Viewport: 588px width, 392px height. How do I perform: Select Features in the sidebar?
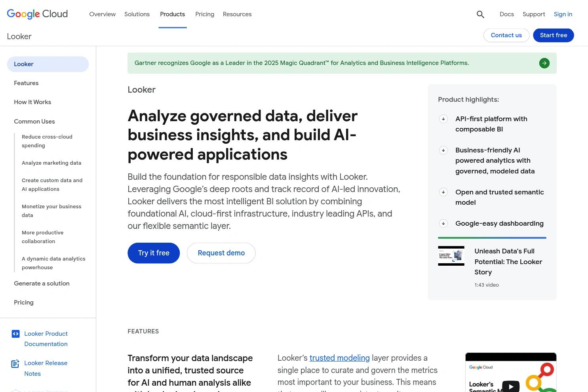coord(26,83)
